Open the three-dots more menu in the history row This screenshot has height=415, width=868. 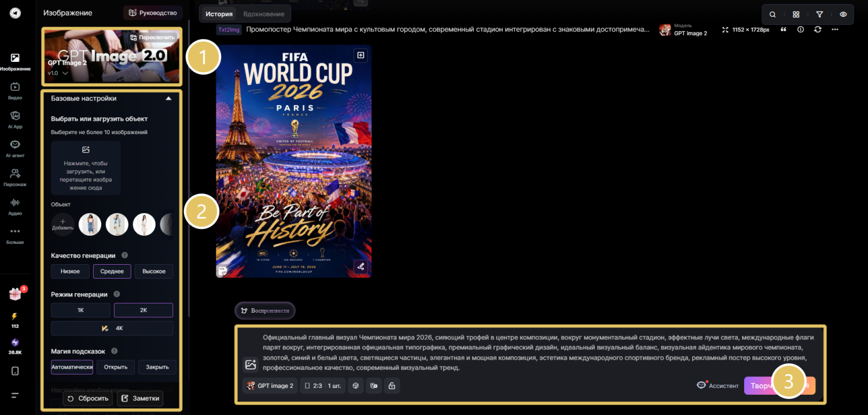tap(834, 29)
